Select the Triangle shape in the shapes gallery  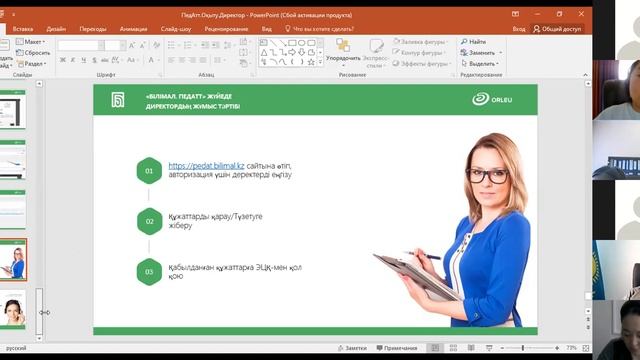click(x=264, y=52)
